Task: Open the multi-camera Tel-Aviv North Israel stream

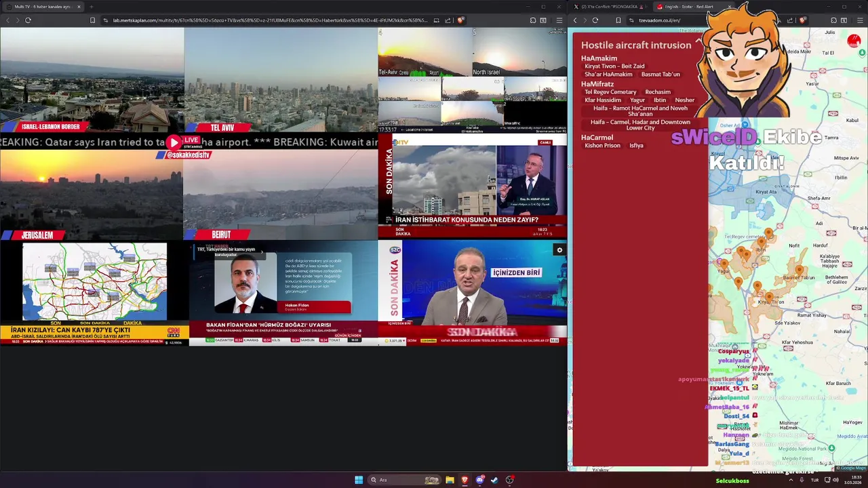Action: click(x=473, y=79)
